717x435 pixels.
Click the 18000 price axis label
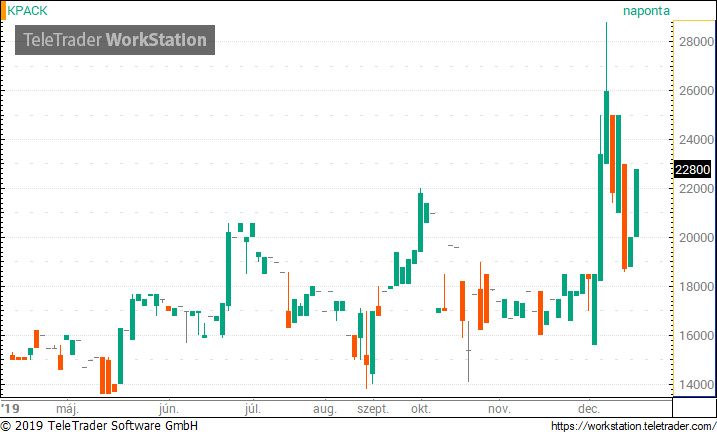tap(696, 286)
